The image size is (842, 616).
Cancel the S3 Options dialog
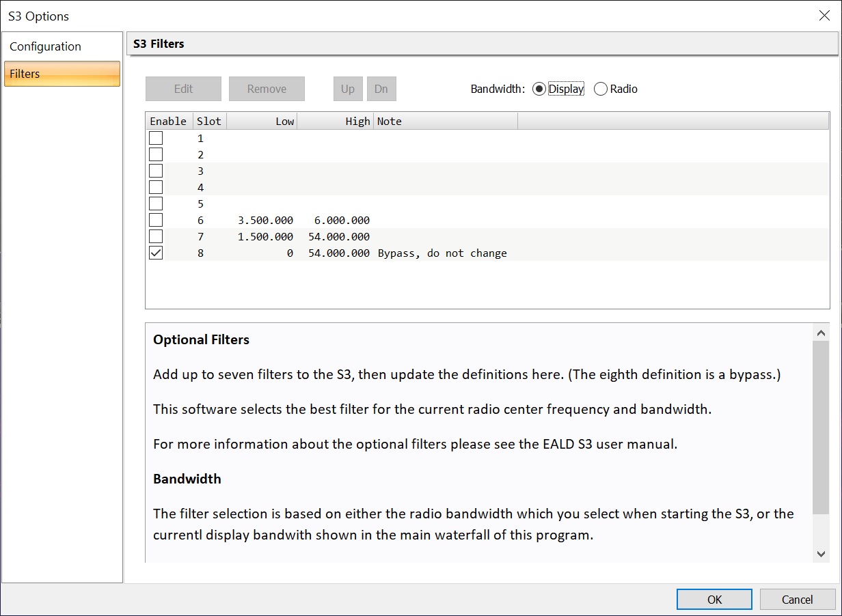point(797,600)
